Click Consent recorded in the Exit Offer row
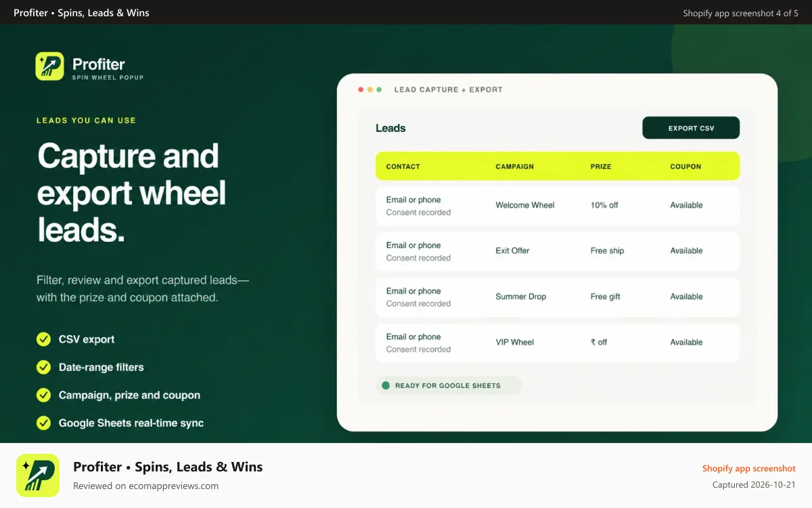This screenshot has height=508, width=812. pyautogui.click(x=418, y=258)
